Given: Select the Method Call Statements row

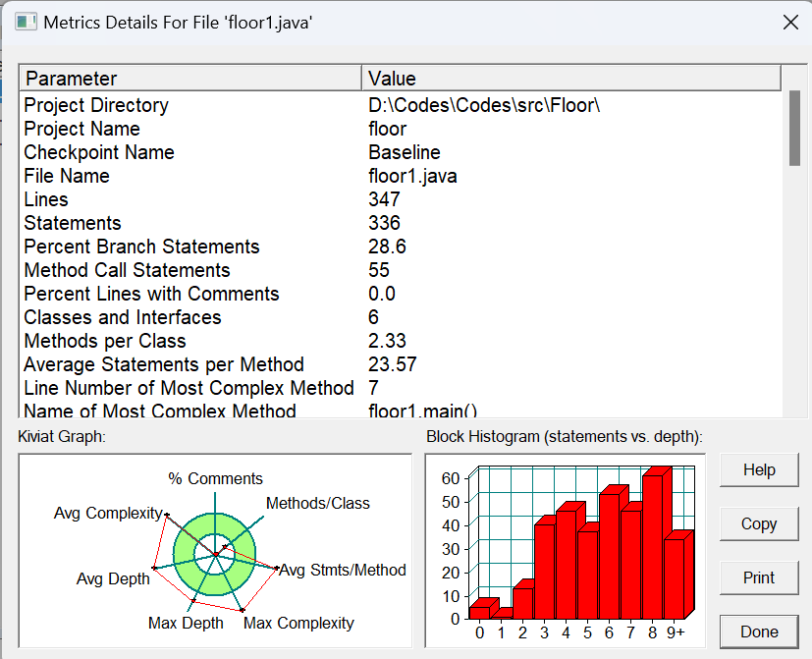Looking at the screenshot, I should click(401, 270).
